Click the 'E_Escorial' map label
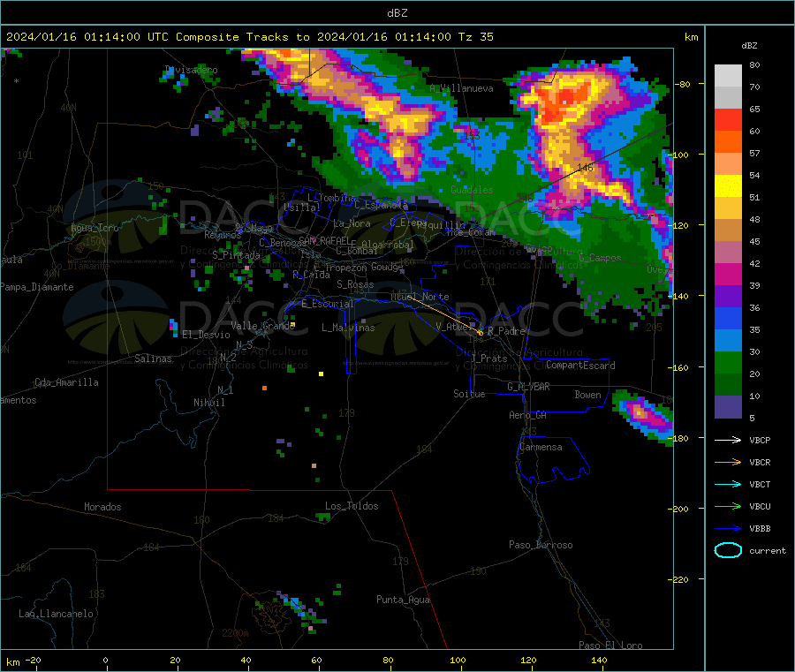 click(x=327, y=304)
